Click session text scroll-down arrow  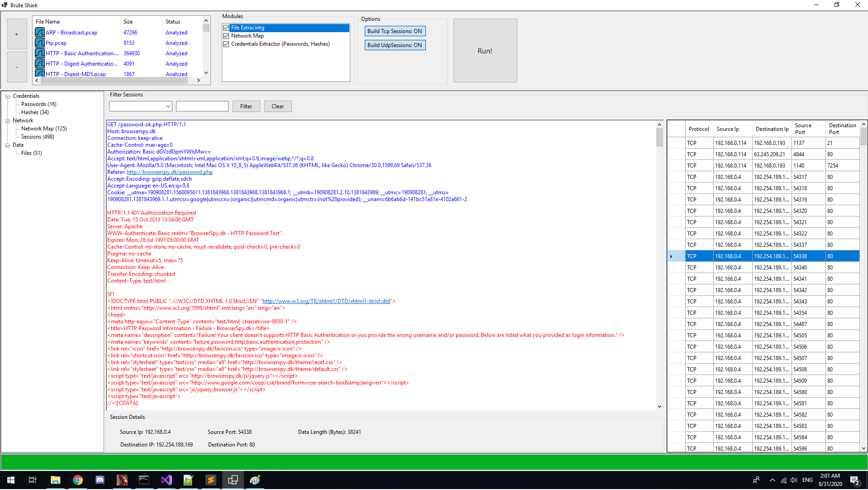click(x=660, y=407)
